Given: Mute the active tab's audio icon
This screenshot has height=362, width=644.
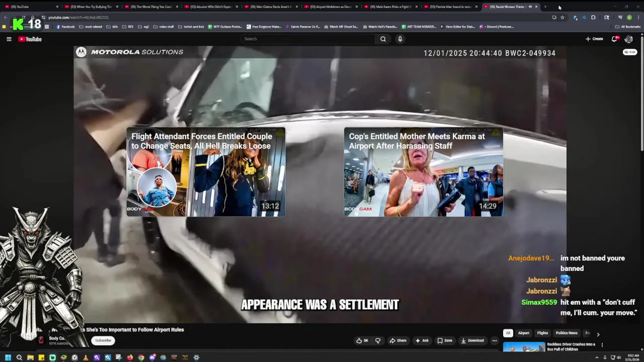Looking at the screenshot, I should (x=530, y=7).
